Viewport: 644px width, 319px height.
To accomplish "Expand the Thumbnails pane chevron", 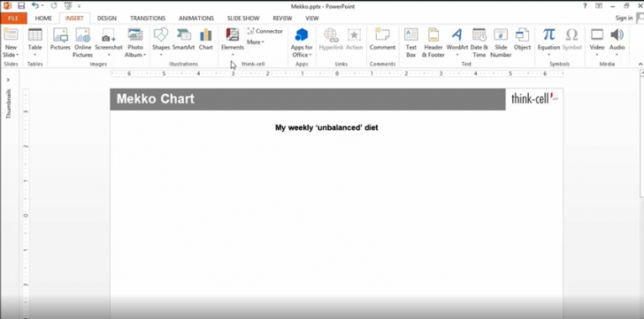I will [x=8, y=80].
